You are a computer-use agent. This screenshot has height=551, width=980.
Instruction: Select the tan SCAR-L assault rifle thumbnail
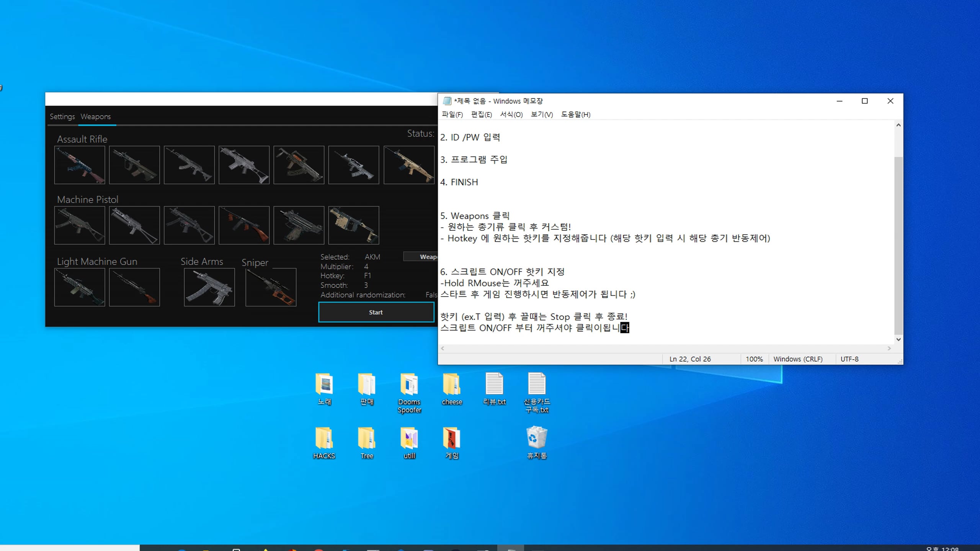coord(409,165)
